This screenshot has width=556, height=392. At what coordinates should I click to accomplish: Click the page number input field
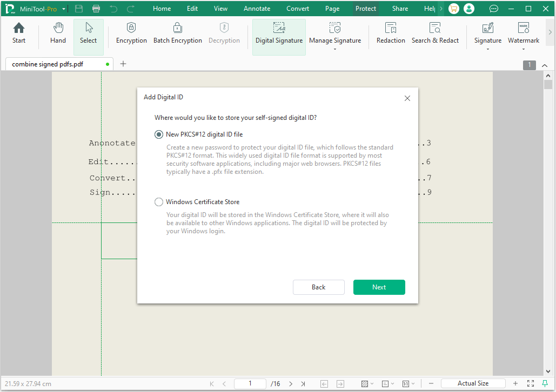pyautogui.click(x=250, y=383)
